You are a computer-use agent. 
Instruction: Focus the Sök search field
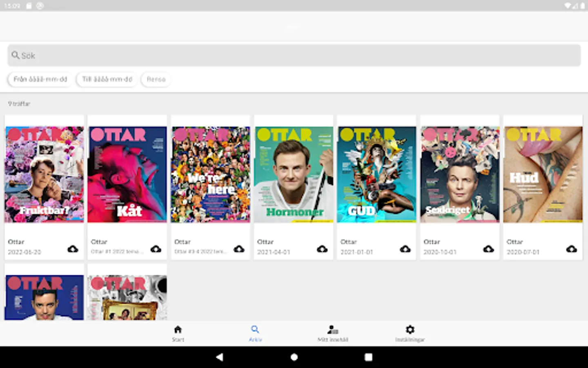coord(294,55)
